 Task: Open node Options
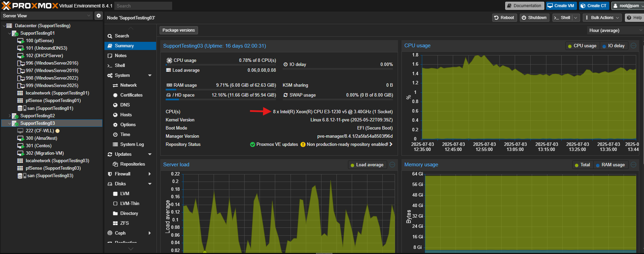(130, 124)
